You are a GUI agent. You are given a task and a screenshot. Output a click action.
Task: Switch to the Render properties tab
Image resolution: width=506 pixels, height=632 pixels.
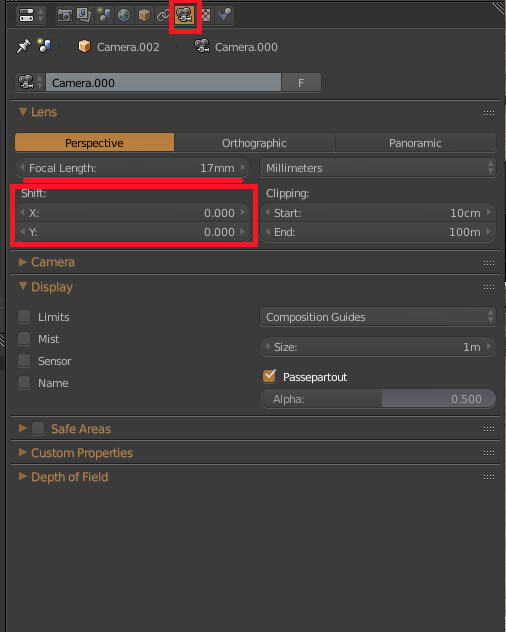[x=65, y=15]
